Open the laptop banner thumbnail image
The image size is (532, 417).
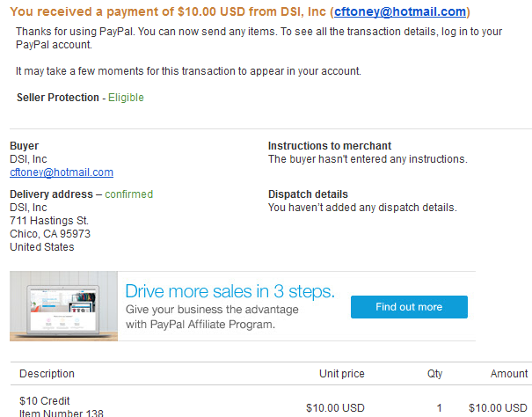click(x=64, y=306)
